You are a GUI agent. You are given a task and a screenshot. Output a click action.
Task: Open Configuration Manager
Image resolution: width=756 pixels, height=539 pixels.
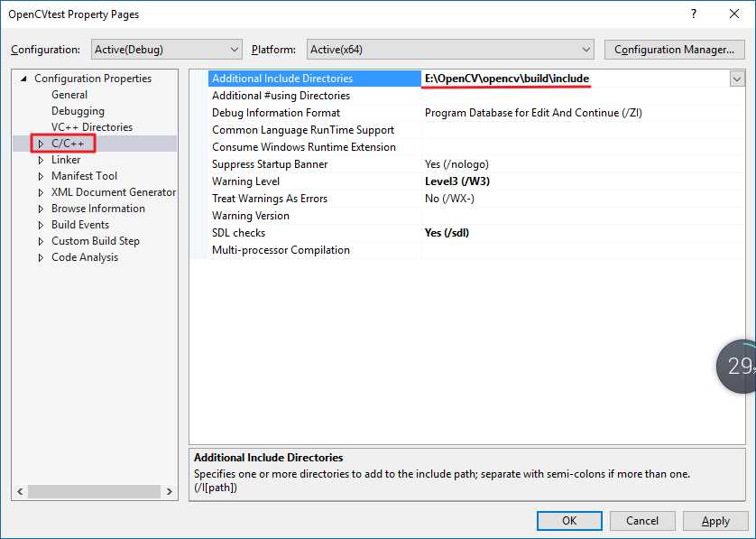coord(674,50)
